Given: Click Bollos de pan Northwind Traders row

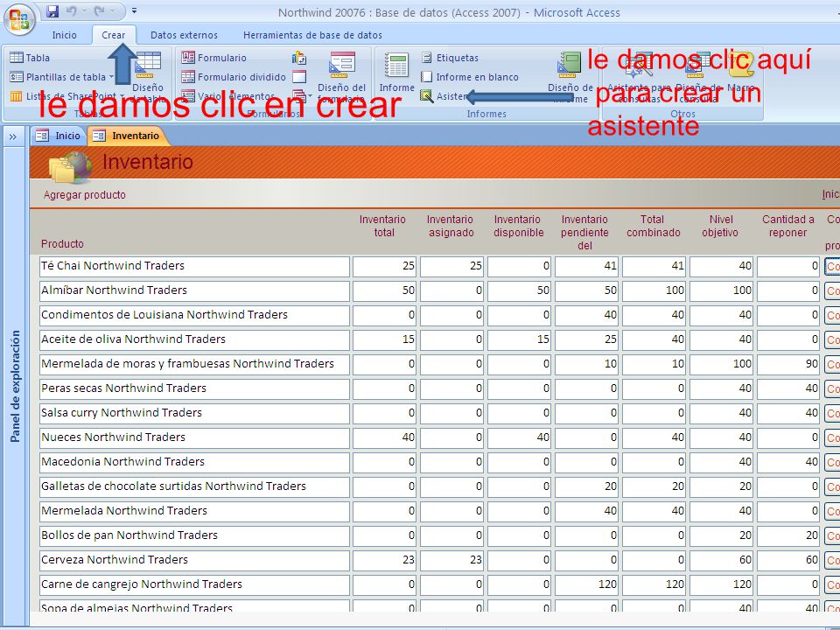Looking at the screenshot, I should pos(194,535).
